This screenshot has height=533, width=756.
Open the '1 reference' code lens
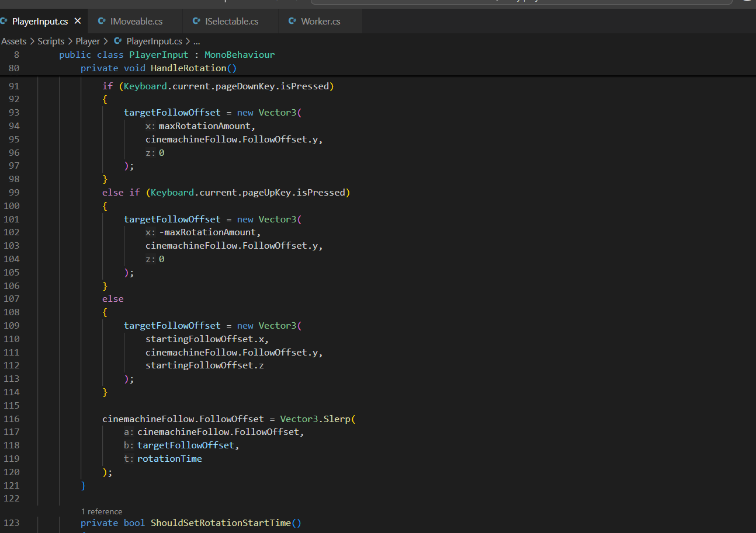tap(102, 511)
